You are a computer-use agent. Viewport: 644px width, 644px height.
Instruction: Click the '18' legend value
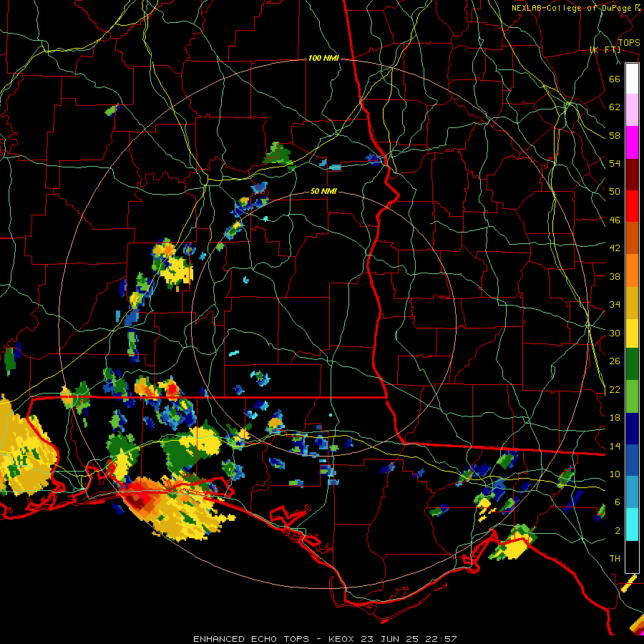(x=615, y=418)
